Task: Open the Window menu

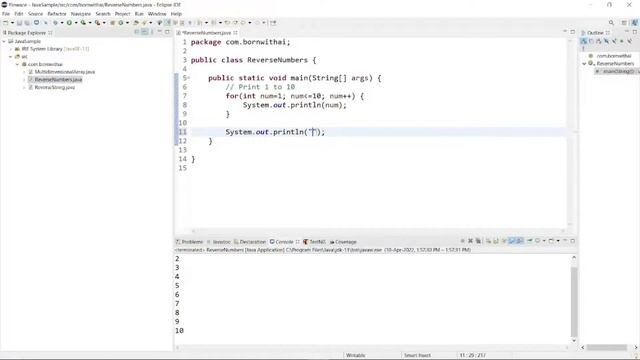Action: [x=157, y=14]
